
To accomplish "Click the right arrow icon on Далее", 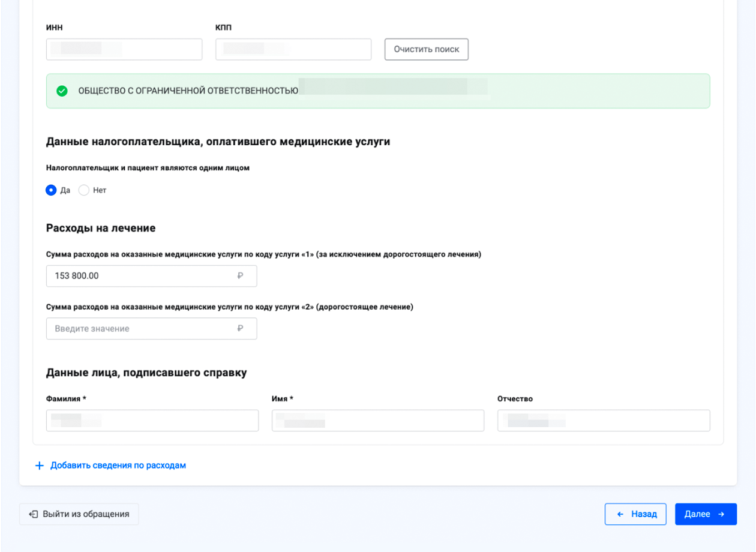I will pyautogui.click(x=721, y=514).
